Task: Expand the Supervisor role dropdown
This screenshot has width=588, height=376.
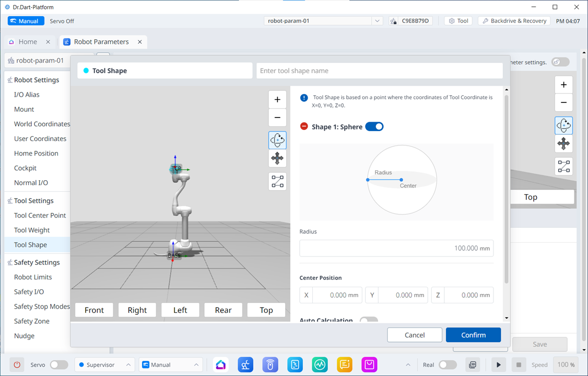Action: click(x=104, y=365)
